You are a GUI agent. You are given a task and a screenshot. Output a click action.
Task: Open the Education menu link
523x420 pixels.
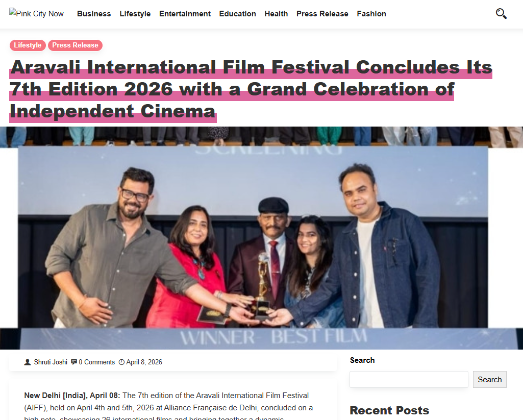point(237,14)
